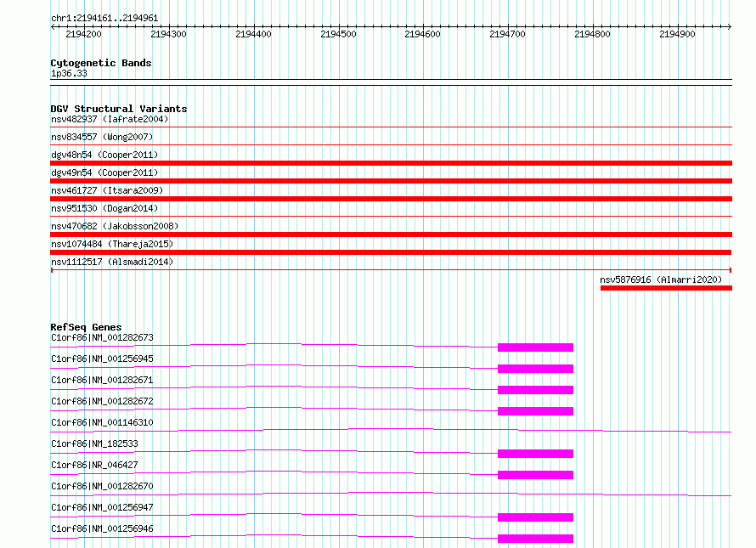The image size is (756, 548).
Task: Open transcript C1orf86|NM_001282670 label
Action: (x=102, y=486)
